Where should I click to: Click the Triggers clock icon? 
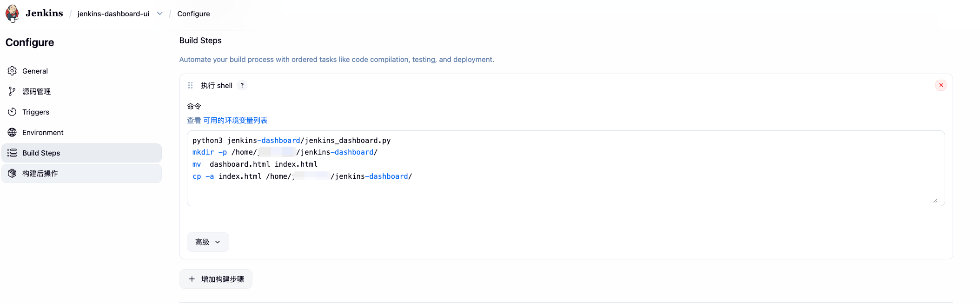pyautogui.click(x=12, y=112)
